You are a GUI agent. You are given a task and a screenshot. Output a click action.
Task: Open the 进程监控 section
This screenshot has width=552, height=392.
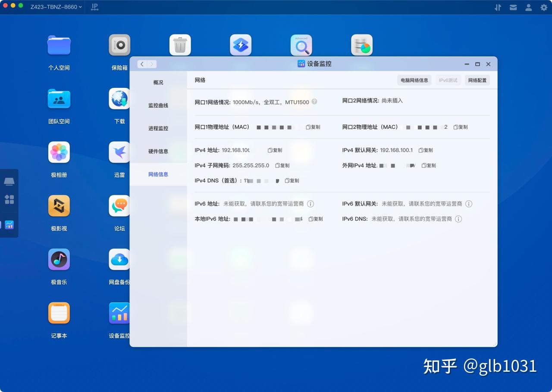pos(158,128)
